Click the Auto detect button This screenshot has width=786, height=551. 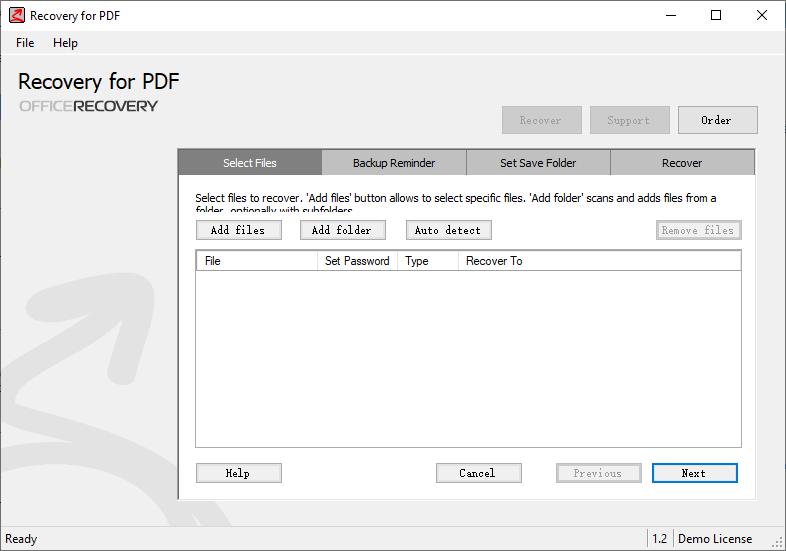point(449,230)
